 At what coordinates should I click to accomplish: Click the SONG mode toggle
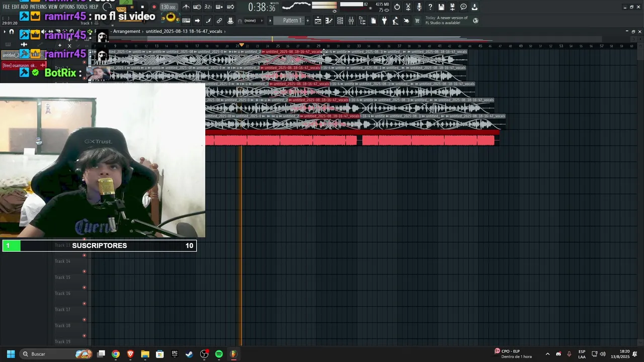click(x=121, y=9)
